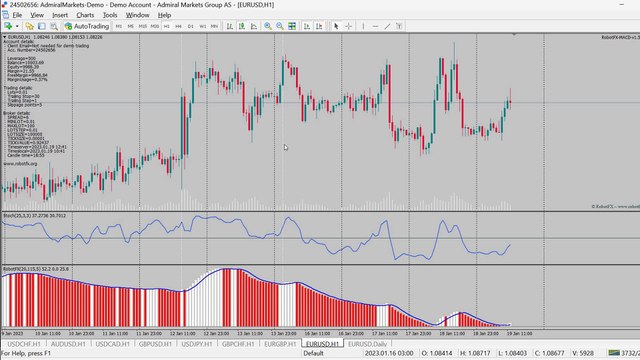Open the View menu
640x360 pixels.
coord(37,15)
